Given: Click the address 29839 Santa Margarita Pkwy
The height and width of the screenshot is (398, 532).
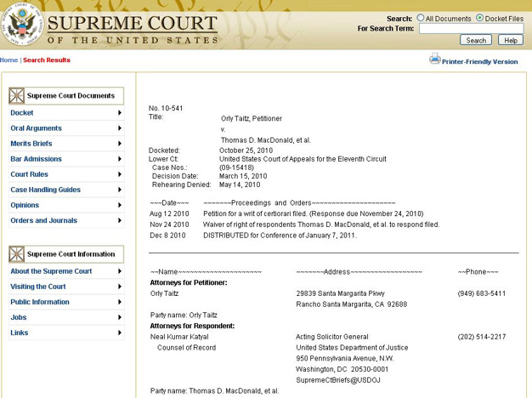Looking at the screenshot, I should coord(340,293).
